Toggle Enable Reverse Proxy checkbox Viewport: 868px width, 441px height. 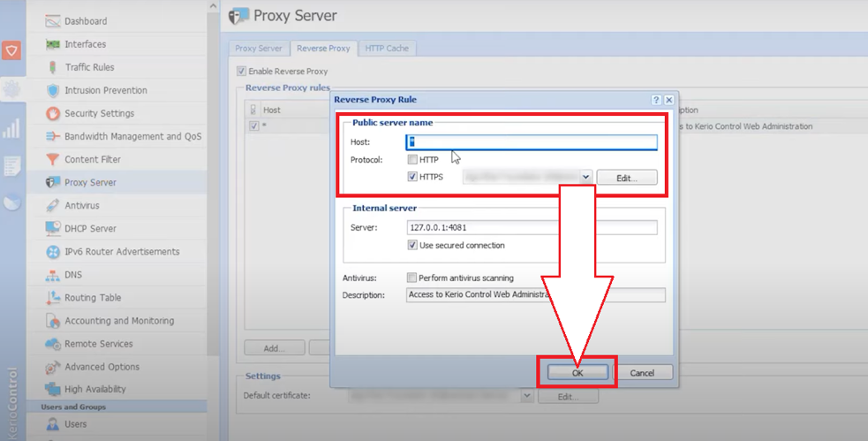tap(241, 71)
